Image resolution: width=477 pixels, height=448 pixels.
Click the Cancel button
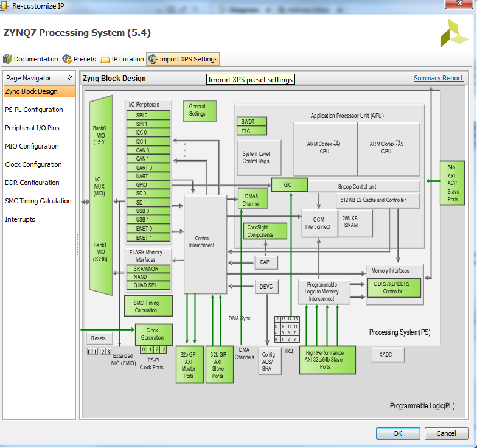447,433
